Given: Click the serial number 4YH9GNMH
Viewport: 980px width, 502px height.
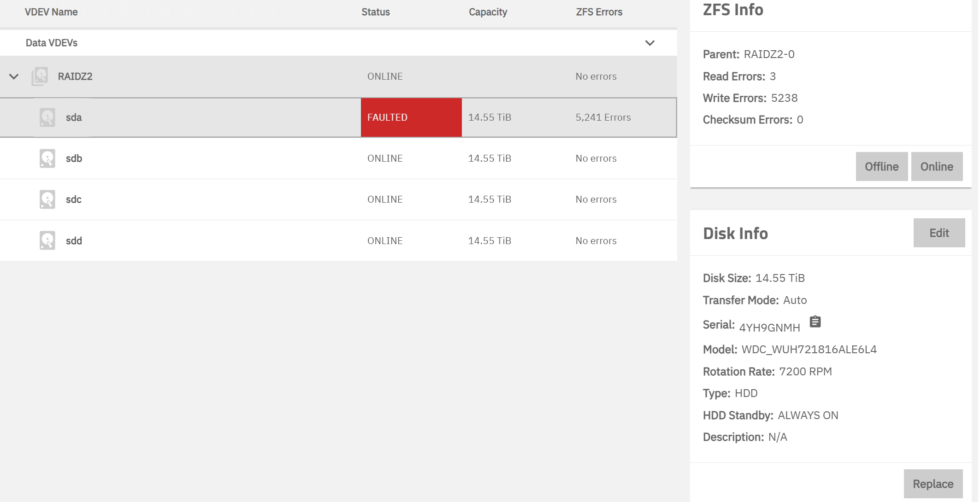Looking at the screenshot, I should 769,327.
